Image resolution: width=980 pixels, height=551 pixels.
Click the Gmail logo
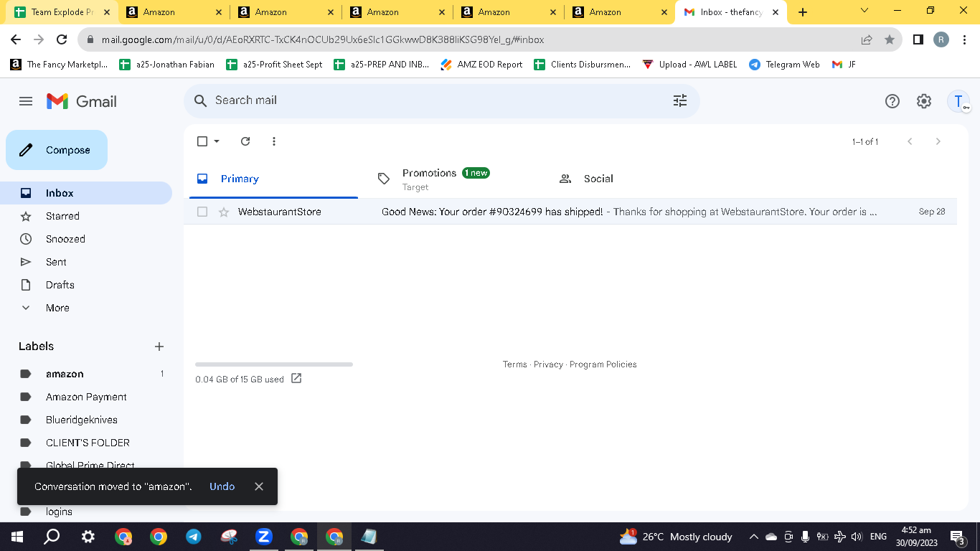tap(82, 101)
